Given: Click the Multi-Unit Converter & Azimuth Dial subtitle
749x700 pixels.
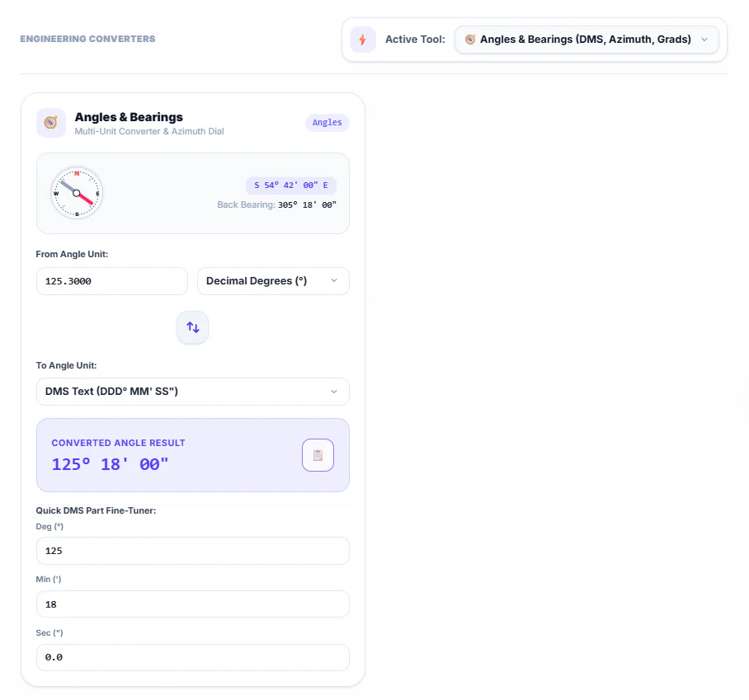Looking at the screenshot, I should [149, 131].
